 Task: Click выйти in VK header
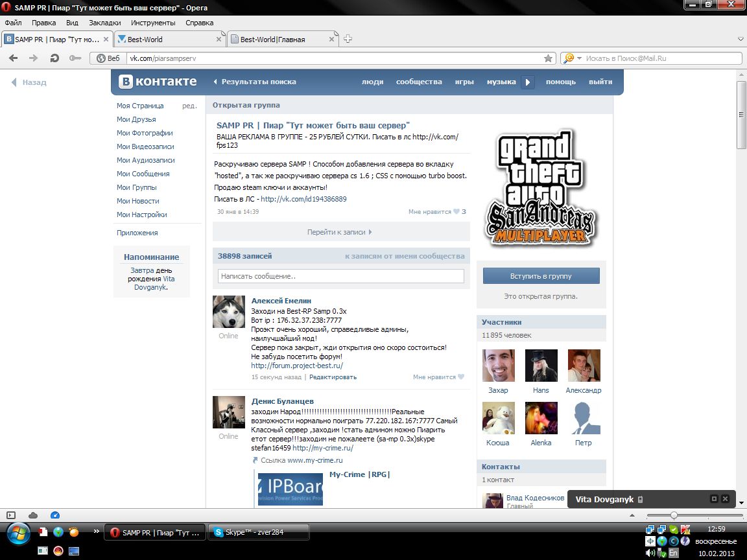click(x=600, y=82)
